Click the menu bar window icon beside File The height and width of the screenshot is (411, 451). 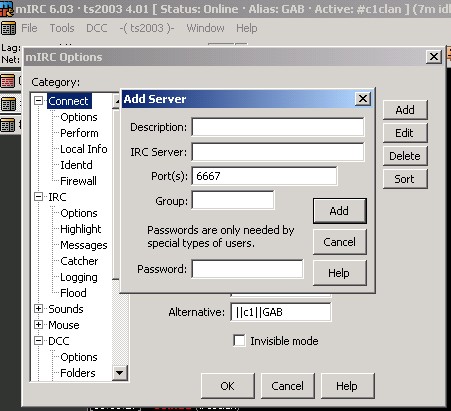[x=8, y=28]
